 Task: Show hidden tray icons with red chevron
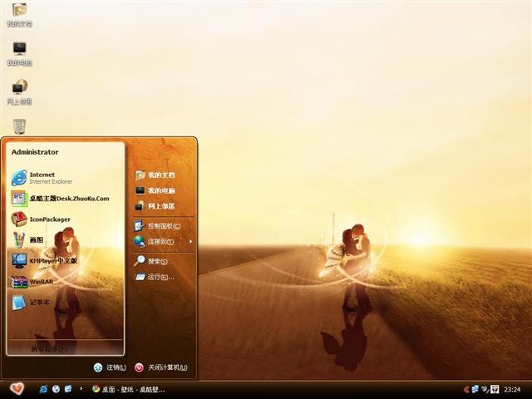(466, 389)
